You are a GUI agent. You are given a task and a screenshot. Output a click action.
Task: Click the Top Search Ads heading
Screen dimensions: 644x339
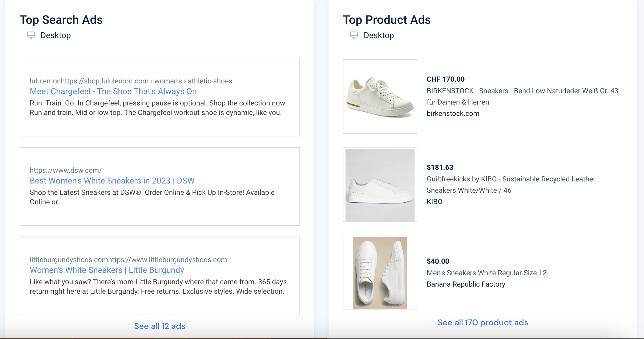click(x=61, y=20)
